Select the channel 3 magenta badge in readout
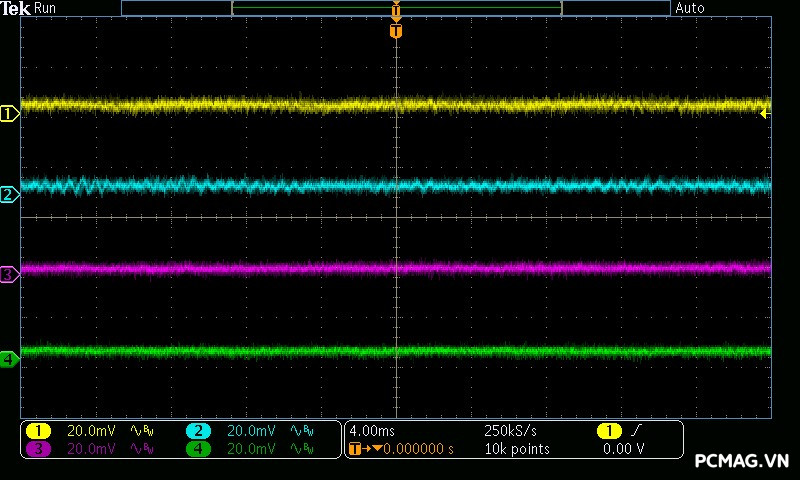Image resolution: width=800 pixels, height=480 pixels. (x=38, y=449)
